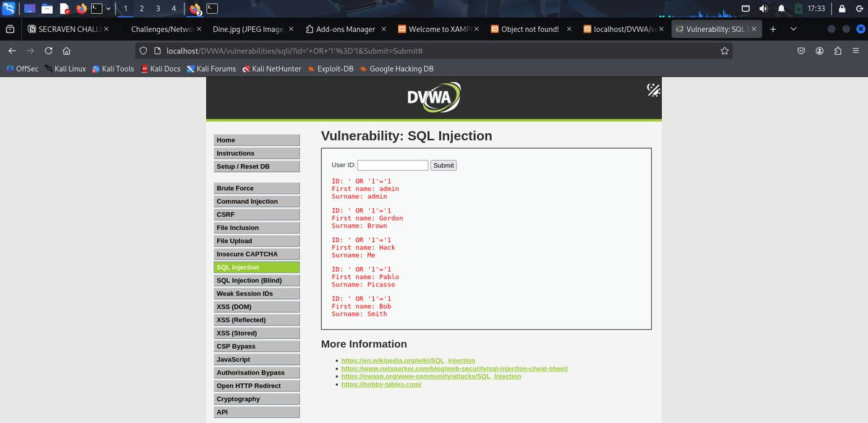Switch to workspace 2
The image size is (868, 423).
coord(141,9)
